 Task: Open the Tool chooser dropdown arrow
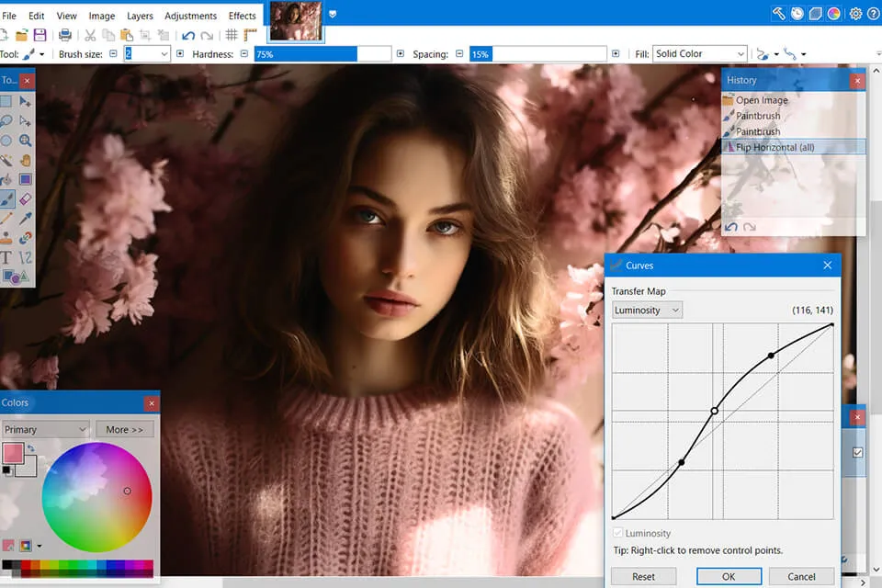click(x=41, y=54)
